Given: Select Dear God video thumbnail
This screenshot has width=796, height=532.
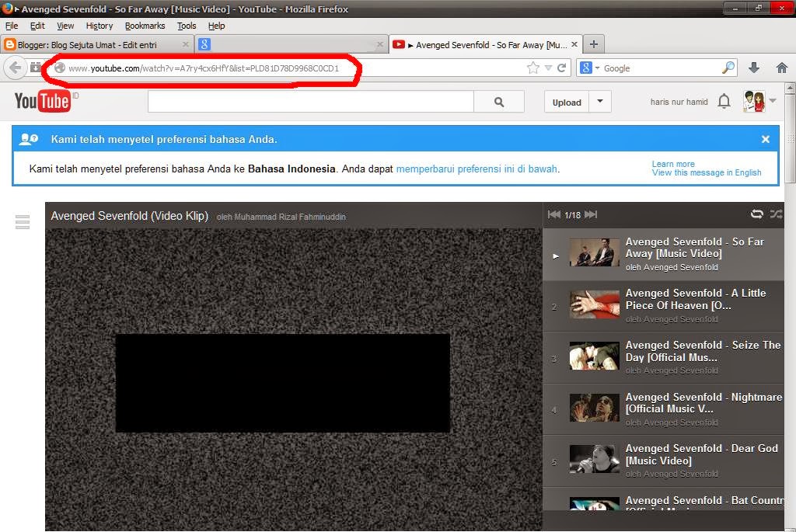Looking at the screenshot, I should [x=594, y=459].
